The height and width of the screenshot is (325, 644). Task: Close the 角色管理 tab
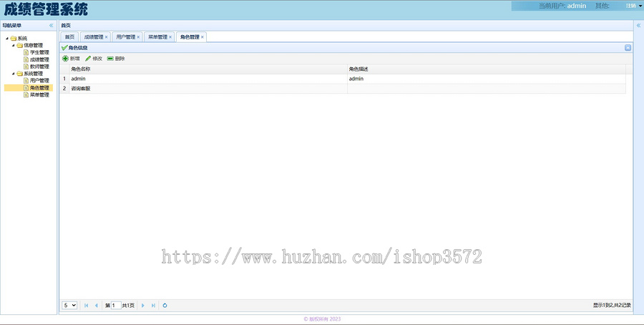coord(202,37)
